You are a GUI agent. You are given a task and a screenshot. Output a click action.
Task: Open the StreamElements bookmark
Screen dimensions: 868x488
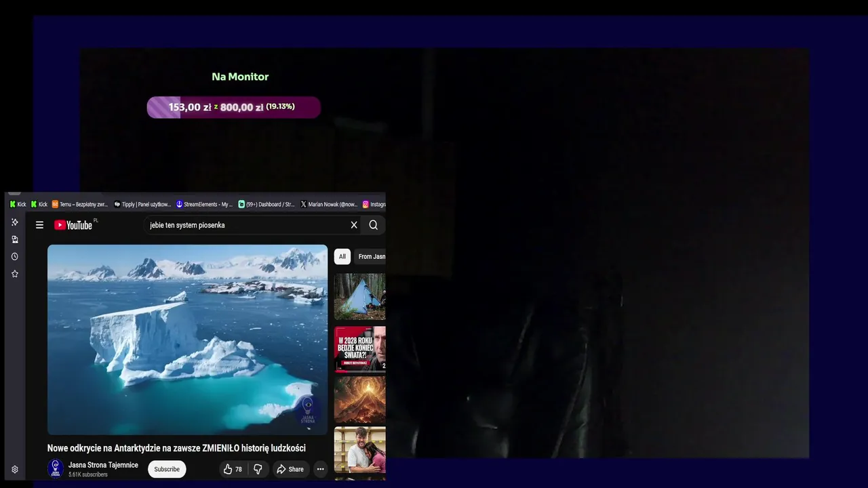click(x=204, y=204)
